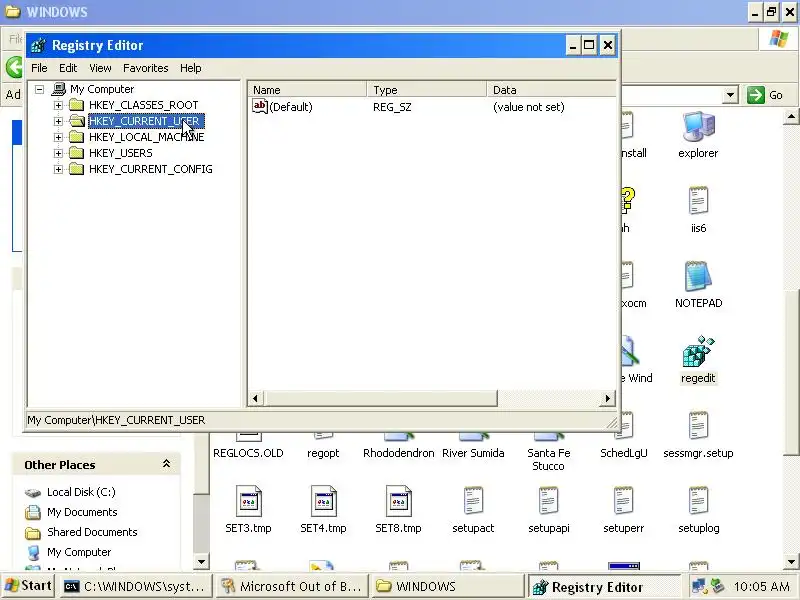800x600 pixels.
Task: Switch to C:\WINDOWS\syst... taskbar button
Action: click(x=136, y=586)
